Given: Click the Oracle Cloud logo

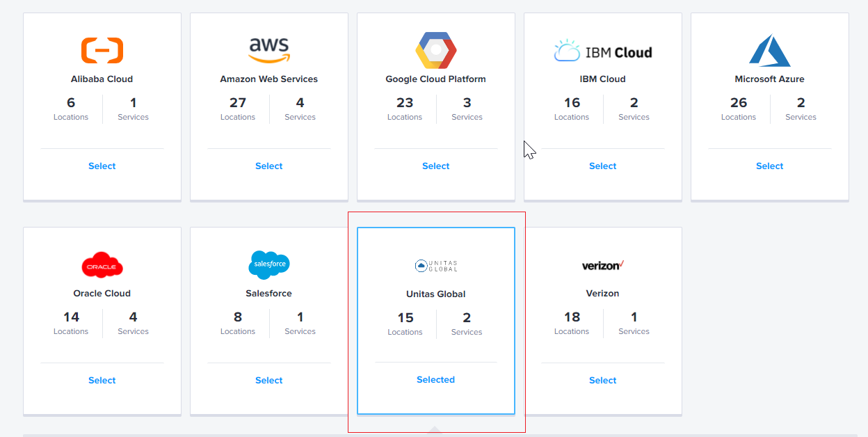Looking at the screenshot, I should pos(102,265).
